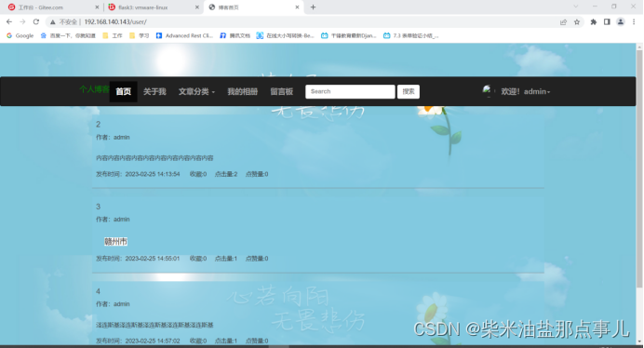Open the Google bookmark

pyautogui.click(x=20, y=35)
